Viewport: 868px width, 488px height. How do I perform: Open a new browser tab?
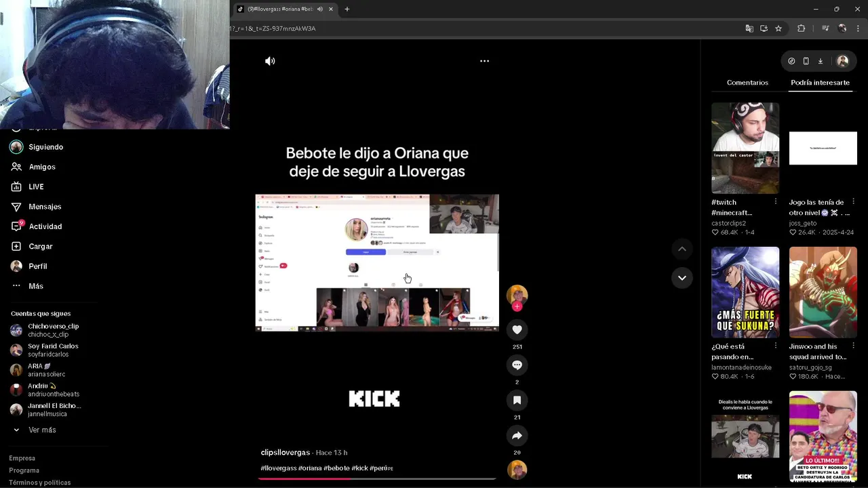click(347, 9)
